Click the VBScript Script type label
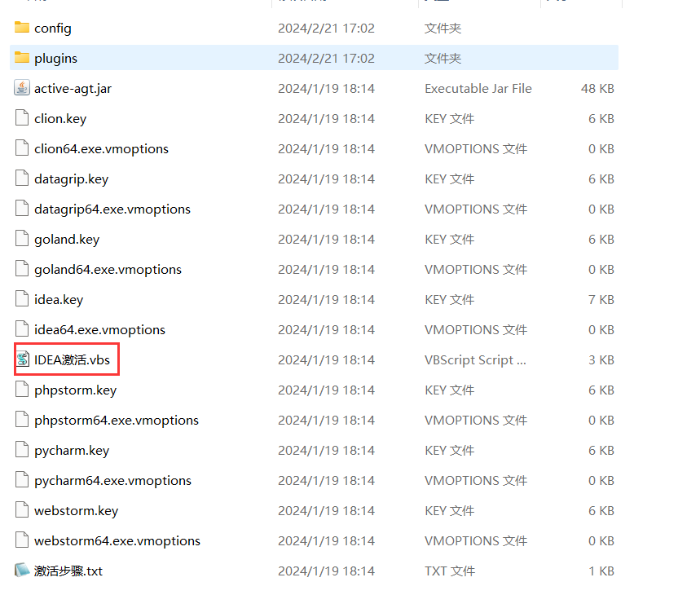Viewport: 700px width, 595px height. (475, 359)
